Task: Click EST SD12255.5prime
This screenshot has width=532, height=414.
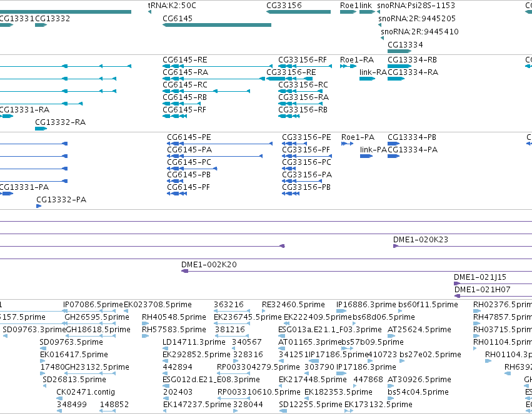Action: [x=311, y=405]
